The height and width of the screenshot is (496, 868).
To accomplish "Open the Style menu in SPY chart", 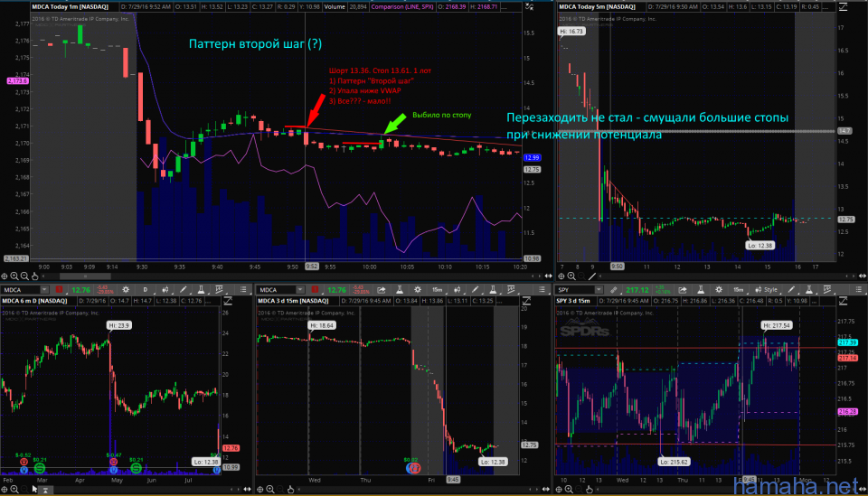I will point(766,290).
